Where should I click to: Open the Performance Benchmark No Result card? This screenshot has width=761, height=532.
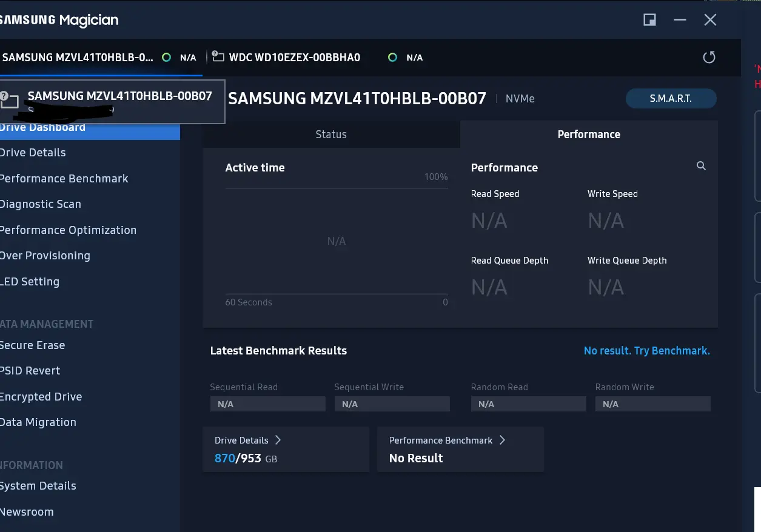[460, 449]
